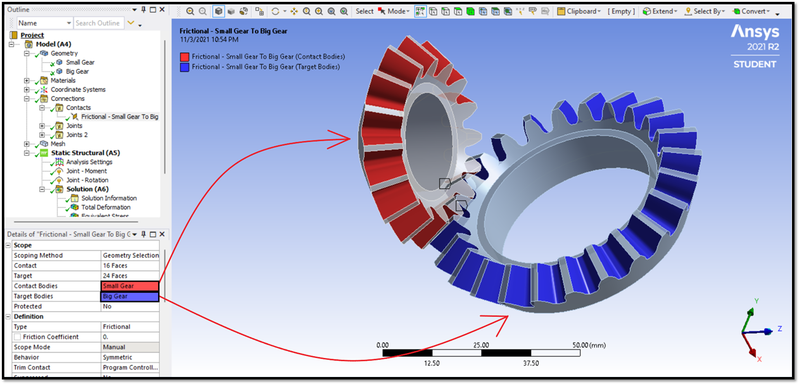Open the Select By menu
This screenshot has width=800, height=385.
705,11
